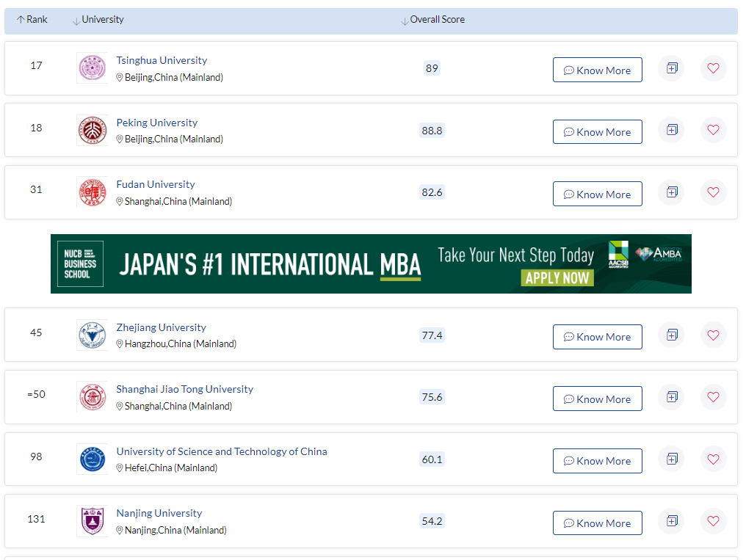Click Apply Now on NUCB MBA banner
This screenshot has height=560, width=746.
pyautogui.click(x=557, y=277)
